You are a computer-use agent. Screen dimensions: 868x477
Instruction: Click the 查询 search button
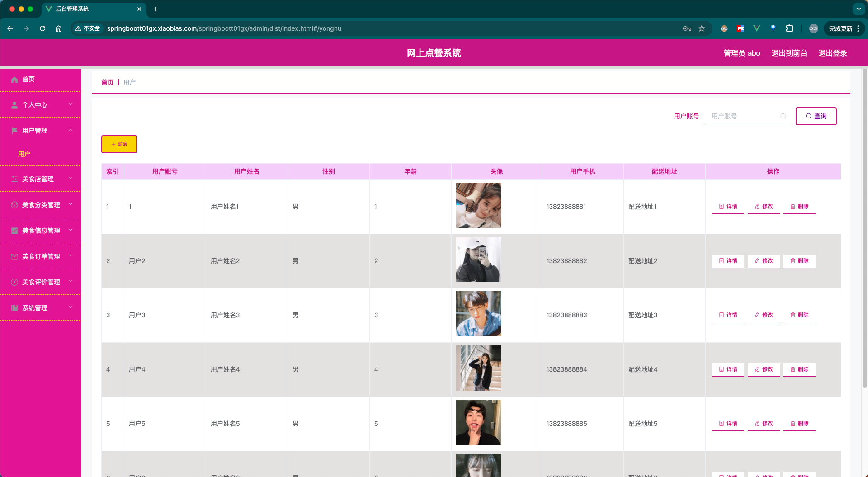(816, 116)
